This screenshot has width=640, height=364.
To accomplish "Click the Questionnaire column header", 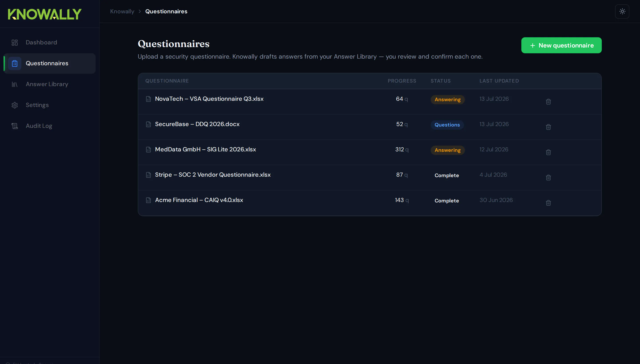I will (167, 81).
